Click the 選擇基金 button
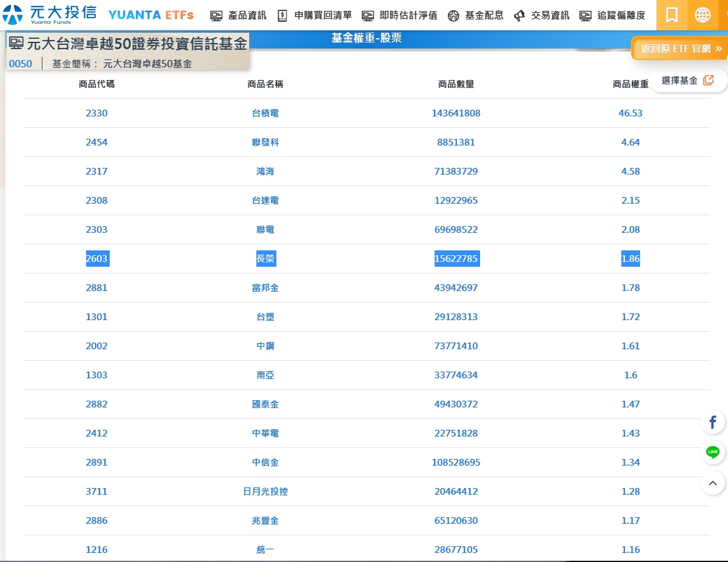Screen dimensions: 728x562 coord(680,81)
